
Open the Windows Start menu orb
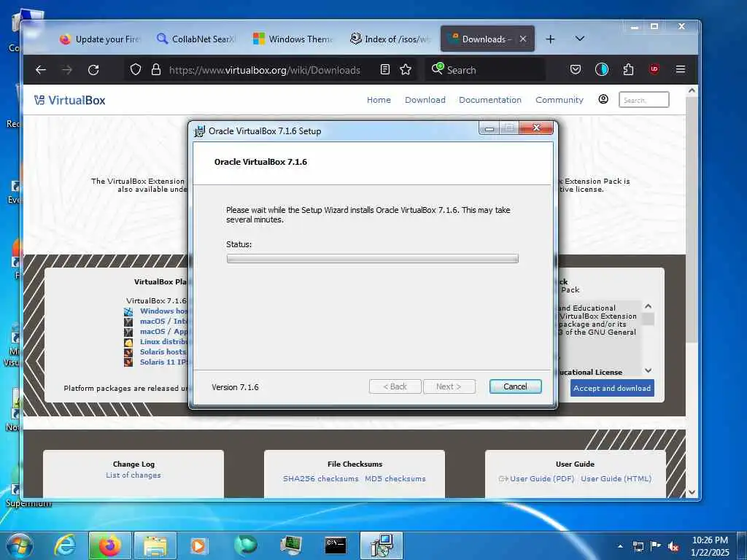coord(20,545)
